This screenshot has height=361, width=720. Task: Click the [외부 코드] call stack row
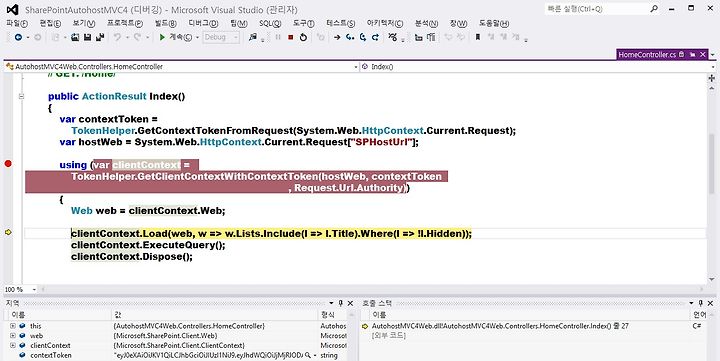pyautogui.click(x=388, y=336)
